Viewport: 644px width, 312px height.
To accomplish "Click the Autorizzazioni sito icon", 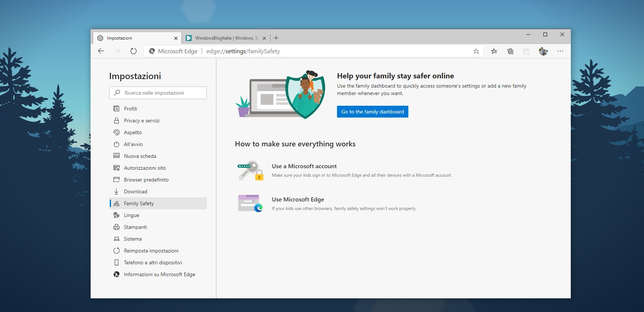I will (x=117, y=168).
